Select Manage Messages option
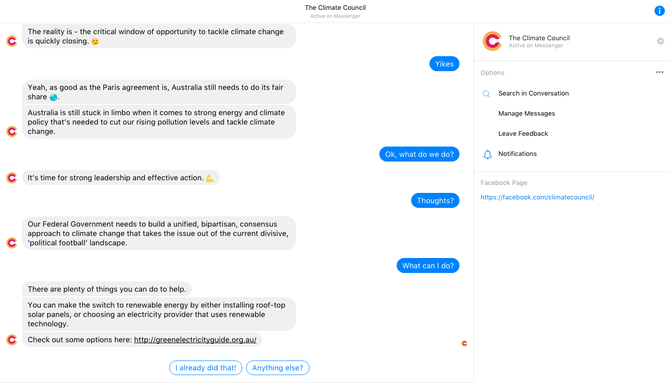Viewport: 670px width, 383px height. coord(526,113)
